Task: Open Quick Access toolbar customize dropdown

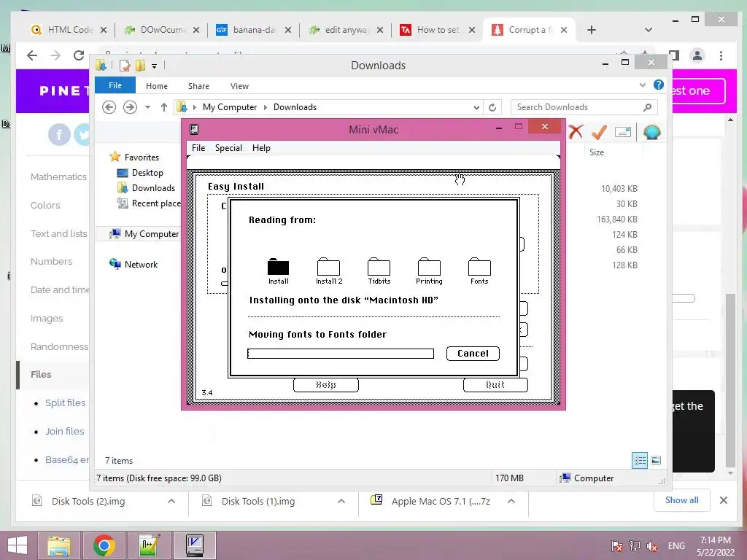Action: [154, 66]
